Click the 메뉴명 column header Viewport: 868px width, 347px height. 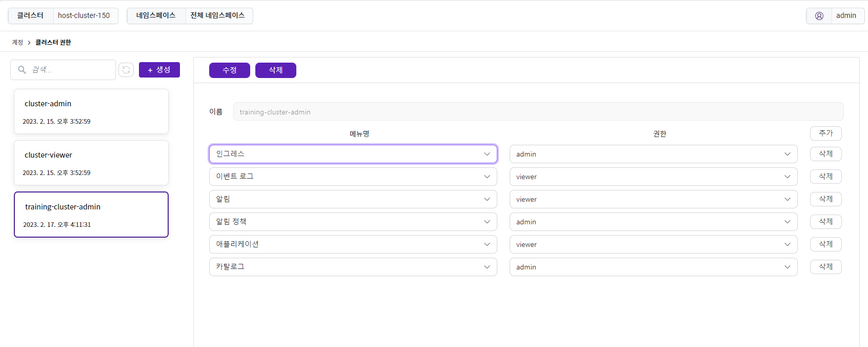click(359, 134)
